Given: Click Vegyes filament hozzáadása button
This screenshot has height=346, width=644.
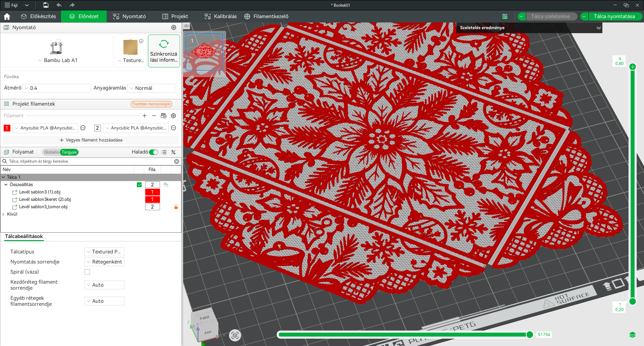Looking at the screenshot, I should pyautogui.click(x=91, y=140).
